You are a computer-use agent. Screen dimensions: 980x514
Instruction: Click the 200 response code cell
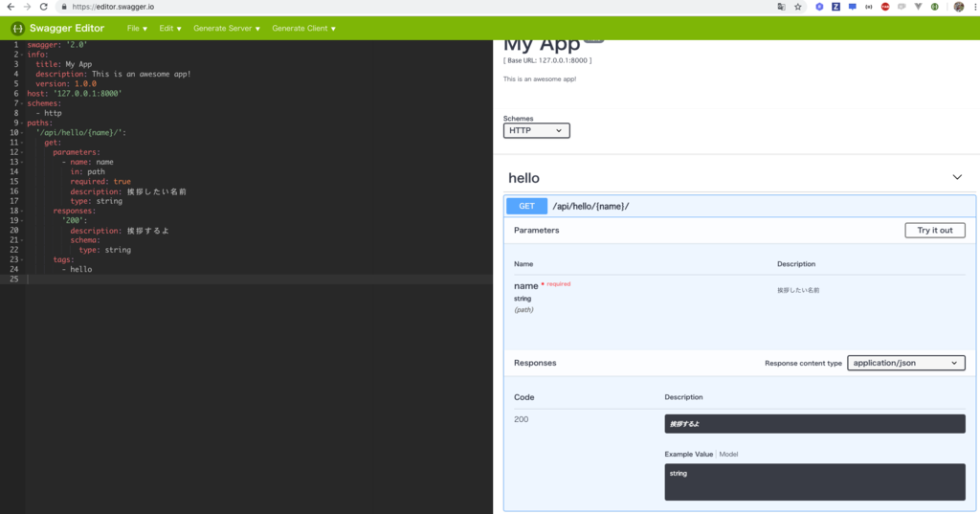pyautogui.click(x=522, y=419)
